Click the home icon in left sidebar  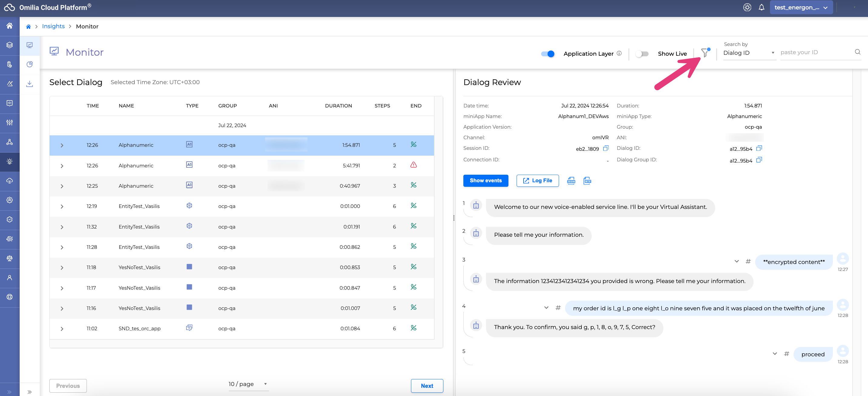click(x=9, y=26)
